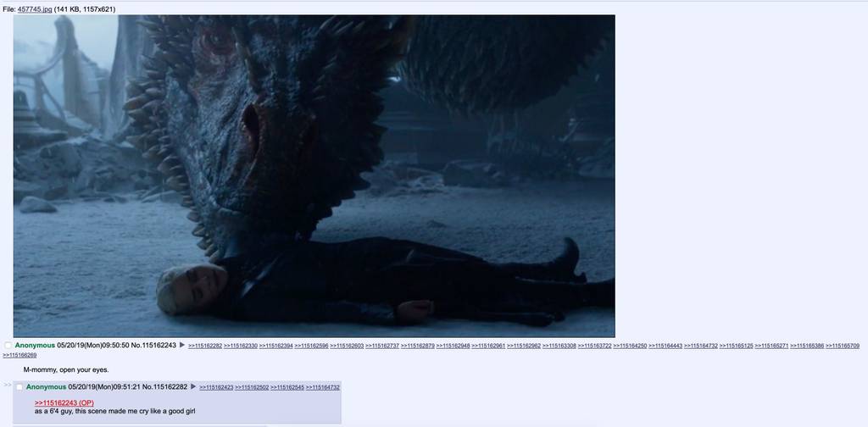Click reply timestamp 05/20/19(Mon)09:51:21
Image resolution: width=868 pixels, height=427 pixels.
pyautogui.click(x=104, y=386)
